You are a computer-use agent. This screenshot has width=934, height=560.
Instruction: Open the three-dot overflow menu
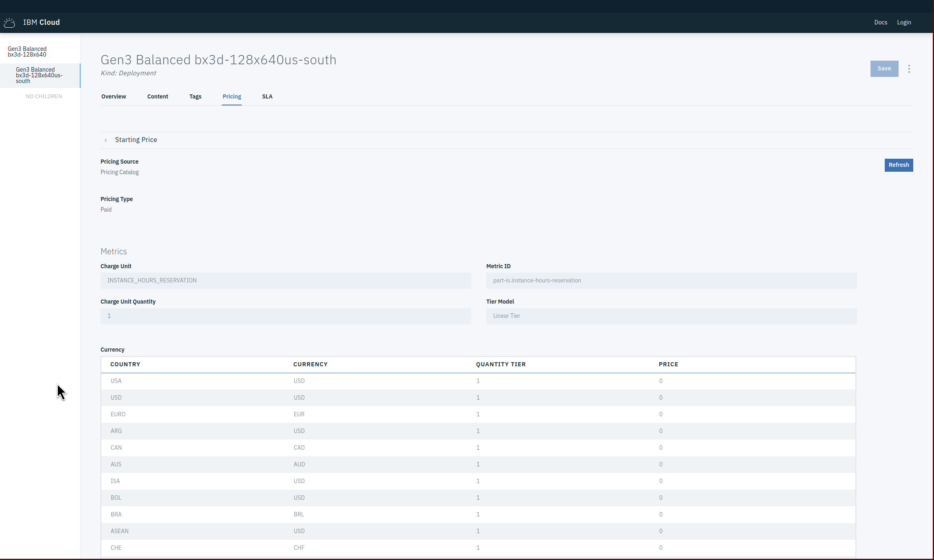click(909, 69)
